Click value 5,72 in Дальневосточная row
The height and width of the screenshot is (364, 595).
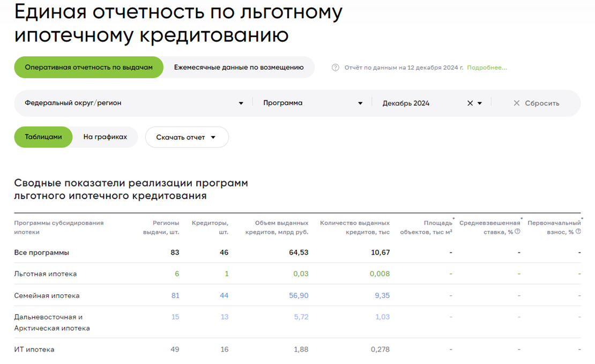pyautogui.click(x=301, y=317)
